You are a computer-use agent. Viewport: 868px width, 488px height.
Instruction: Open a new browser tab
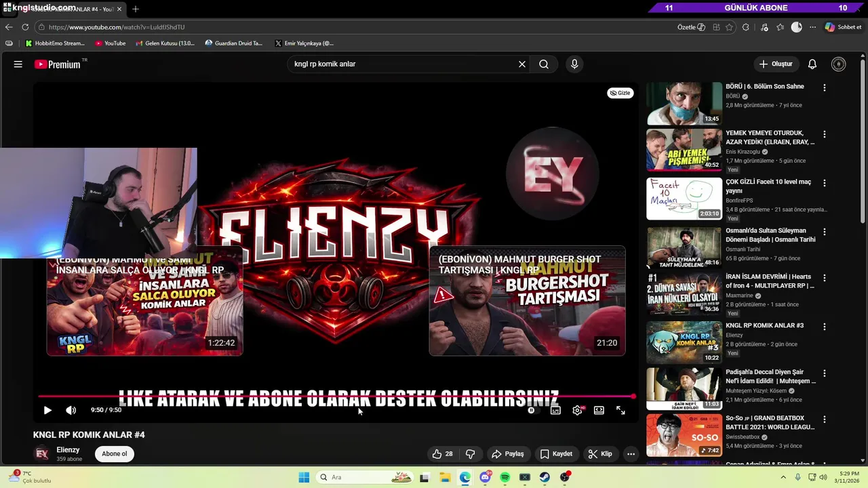point(136,9)
